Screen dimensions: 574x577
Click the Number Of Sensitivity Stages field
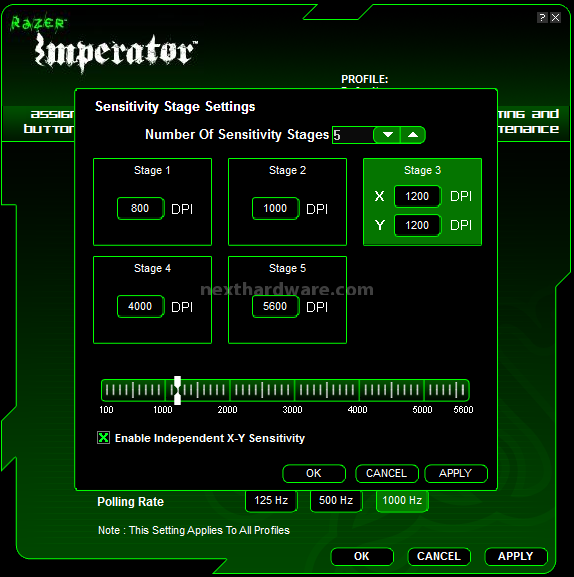tap(352, 135)
